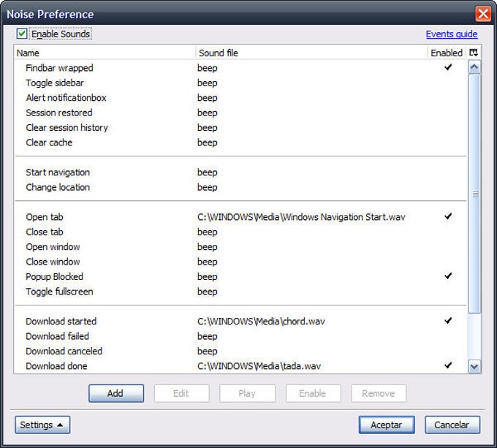Click the scrollbar up arrow

tap(474, 67)
